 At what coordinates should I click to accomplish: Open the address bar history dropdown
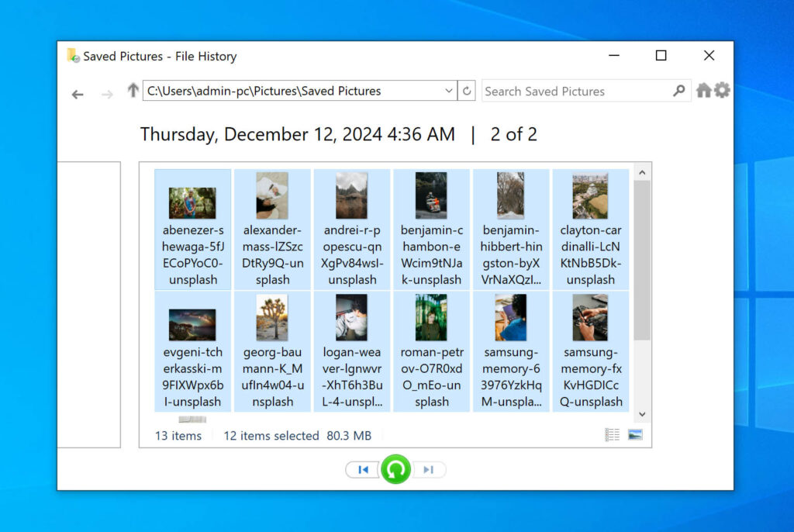(x=448, y=91)
